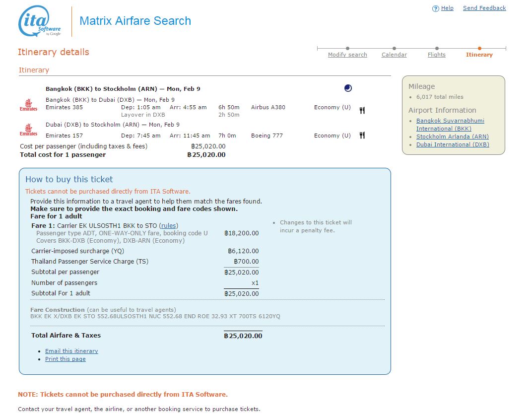This screenshot has width=532, height=417.
Task: Open Stockholm Arlanda (ARN) airport info
Action: pyautogui.click(x=452, y=137)
